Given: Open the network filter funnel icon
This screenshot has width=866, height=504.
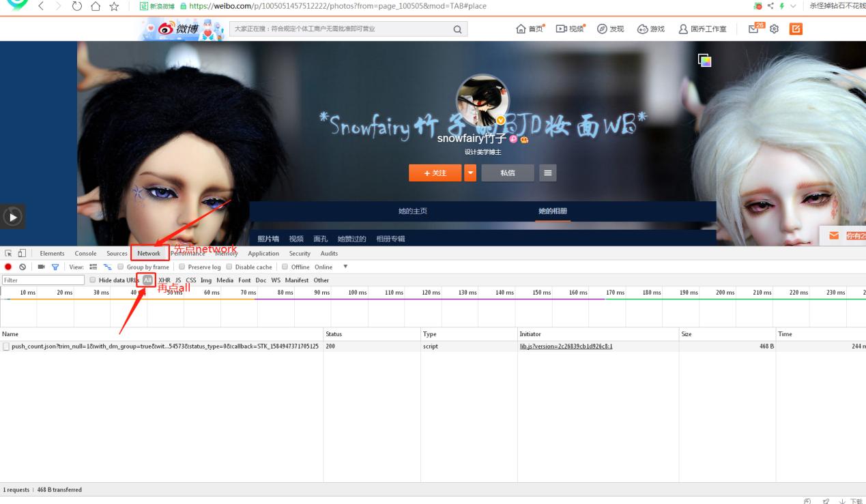Looking at the screenshot, I should click(55, 267).
